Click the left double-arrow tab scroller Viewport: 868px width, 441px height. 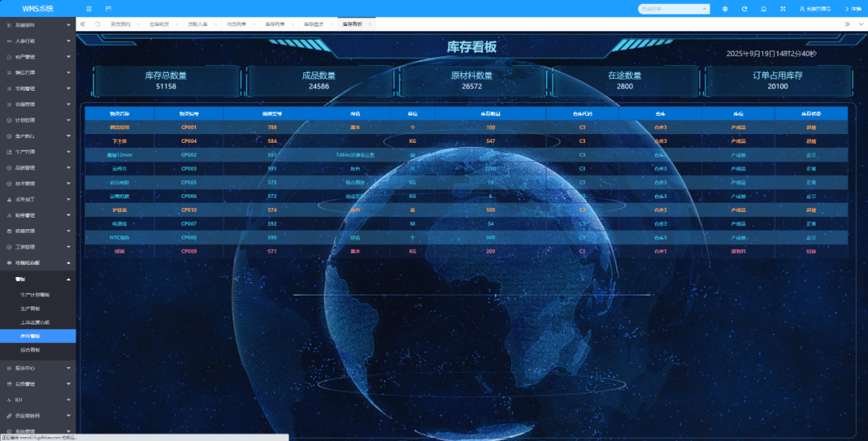(x=83, y=24)
